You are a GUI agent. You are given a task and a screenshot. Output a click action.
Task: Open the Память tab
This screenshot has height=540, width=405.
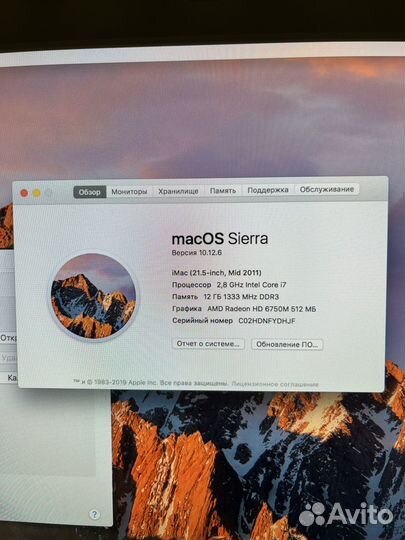pyautogui.click(x=223, y=190)
